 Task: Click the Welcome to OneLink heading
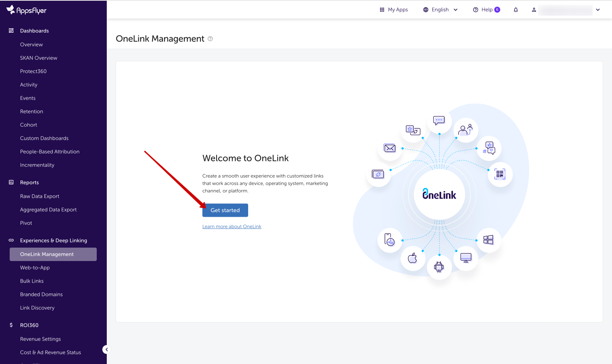[x=246, y=158]
